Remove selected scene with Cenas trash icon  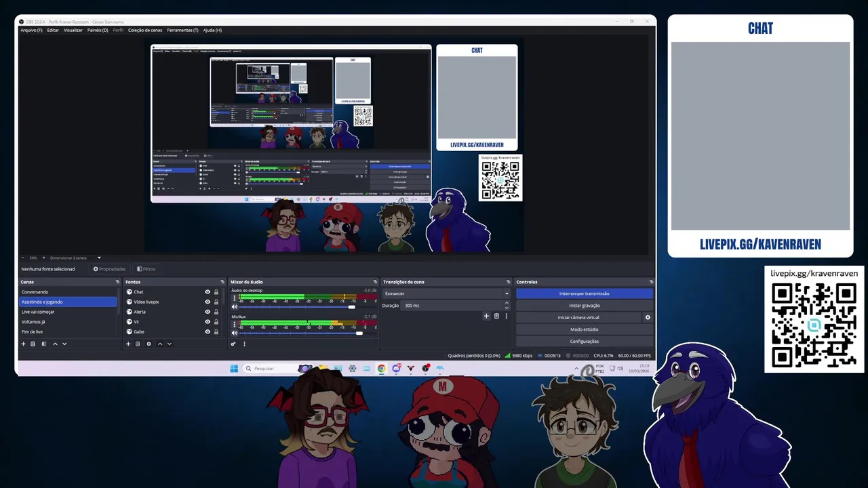point(33,344)
